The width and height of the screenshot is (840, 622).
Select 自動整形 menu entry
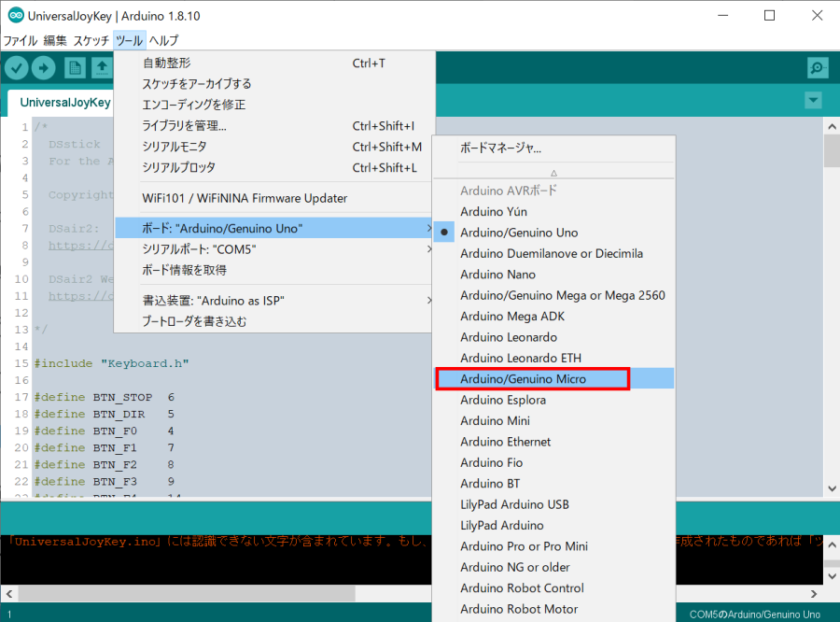click(x=273, y=63)
